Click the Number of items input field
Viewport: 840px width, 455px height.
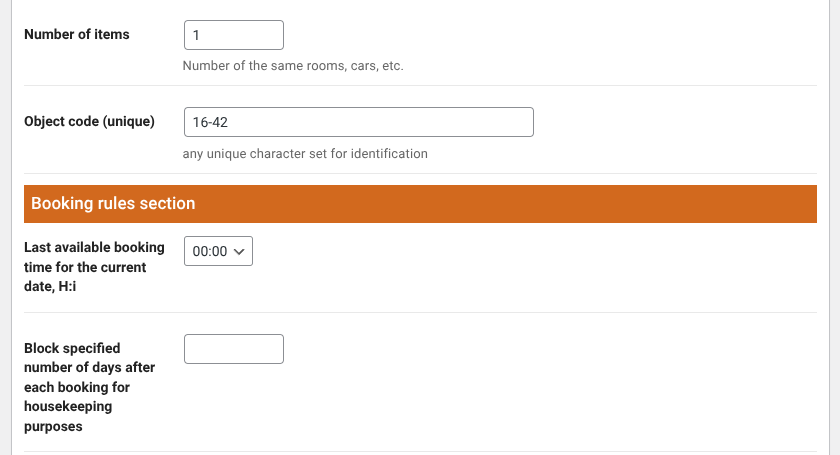pyautogui.click(x=234, y=35)
